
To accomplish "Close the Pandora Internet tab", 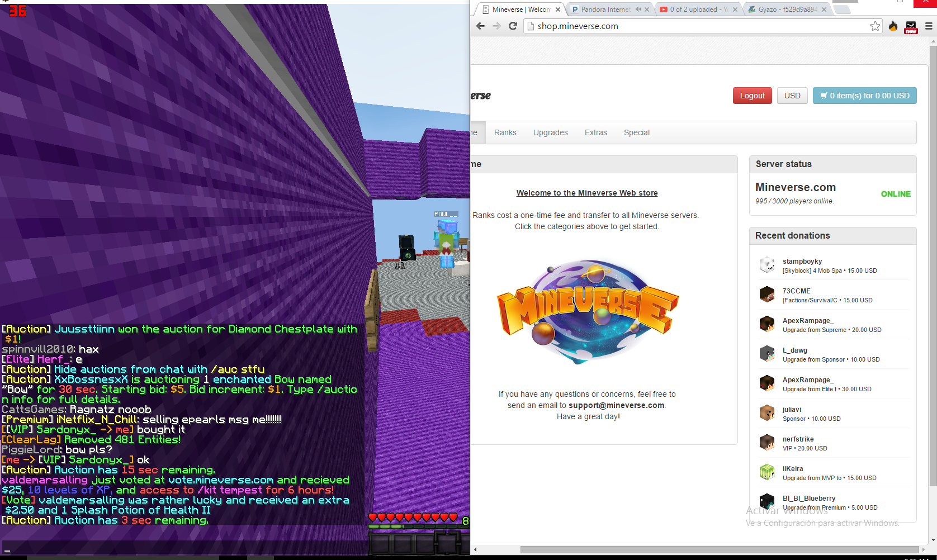I will pos(647,10).
